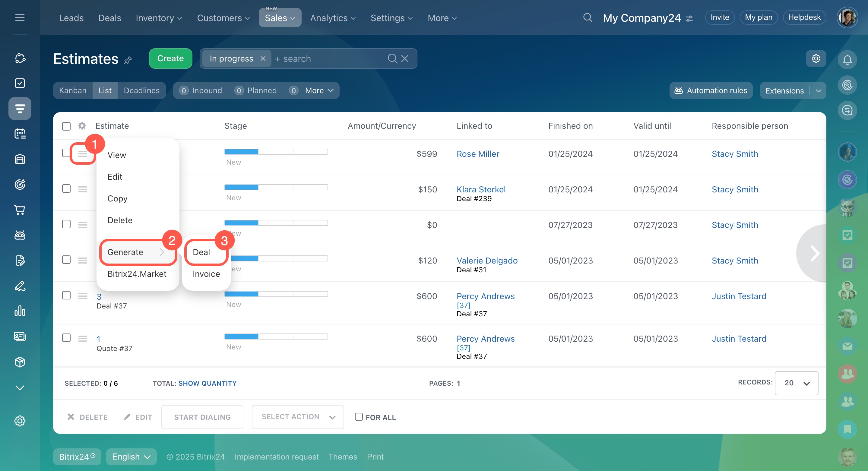Open the user profile avatar
This screenshot has width=868, height=471.
click(x=847, y=17)
